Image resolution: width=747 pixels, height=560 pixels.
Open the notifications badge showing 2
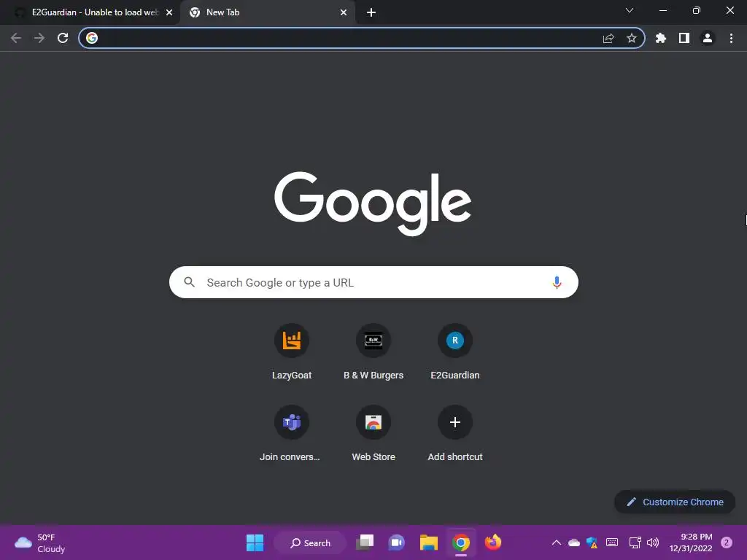pos(727,542)
